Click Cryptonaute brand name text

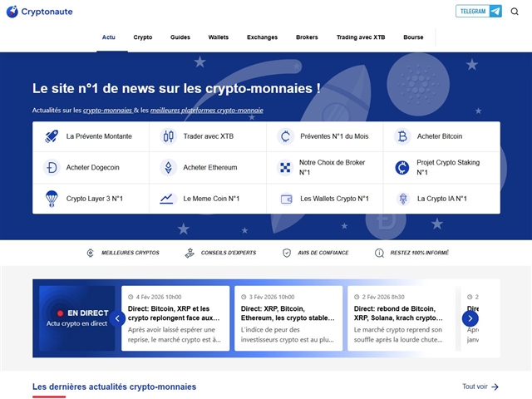pos(47,12)
